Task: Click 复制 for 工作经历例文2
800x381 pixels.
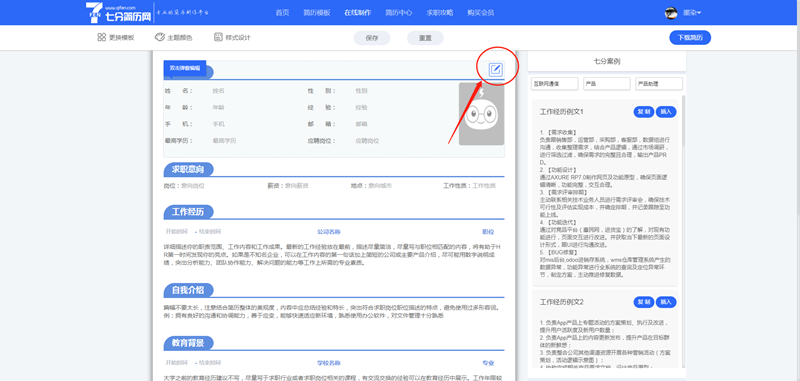Action: point(643,302)
